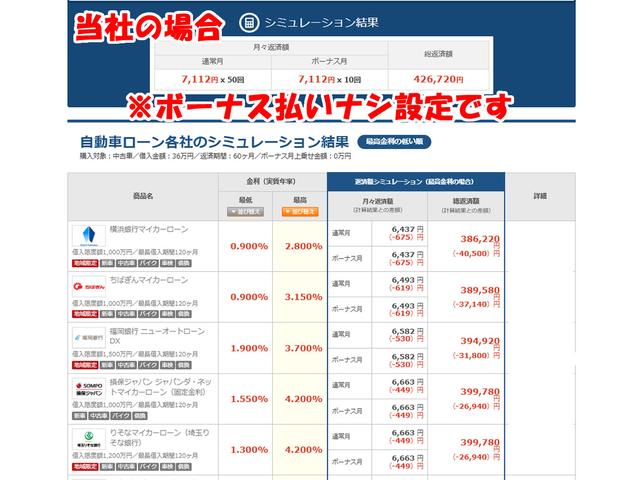Click the 返済額シミュレーション column header
The width and height of the screenshot is (640, 480).
coord(415,181)
